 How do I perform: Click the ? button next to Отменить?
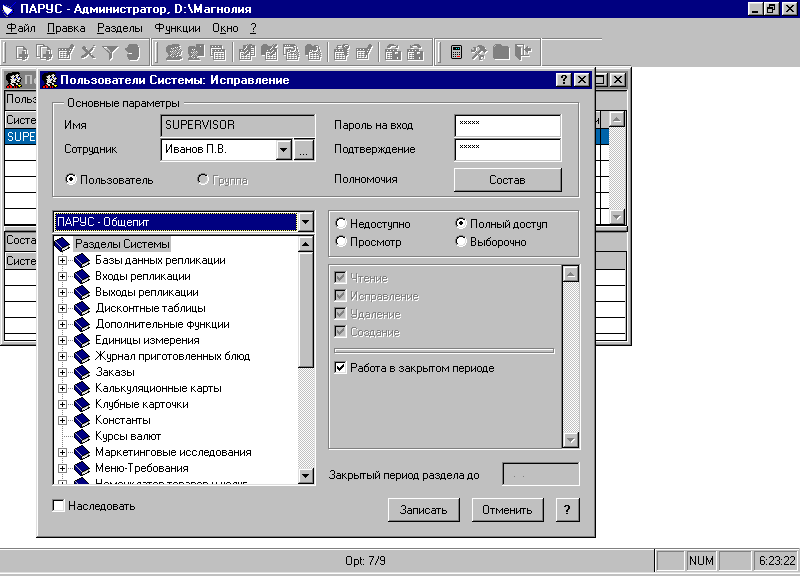[x=567, y=510]
